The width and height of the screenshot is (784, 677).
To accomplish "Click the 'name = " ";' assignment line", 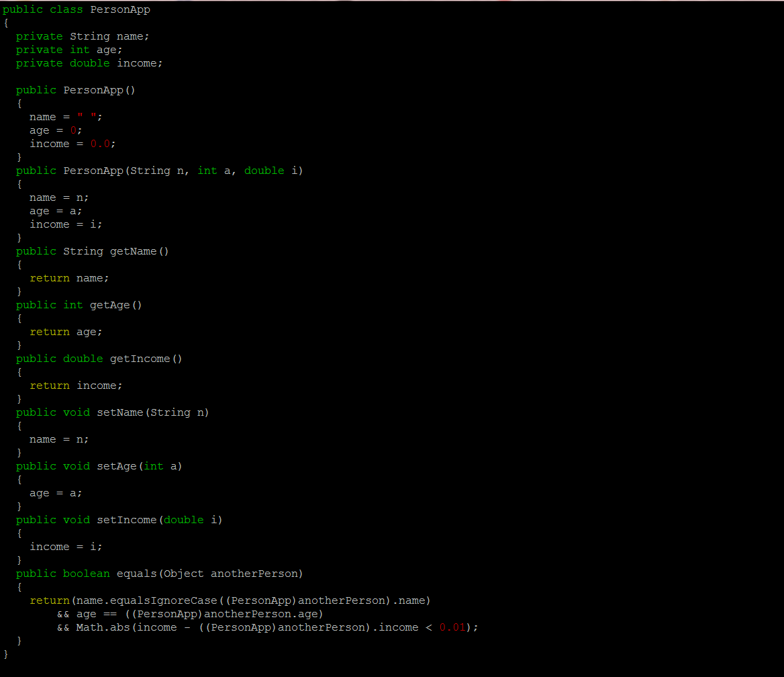I will coord(66,117).
